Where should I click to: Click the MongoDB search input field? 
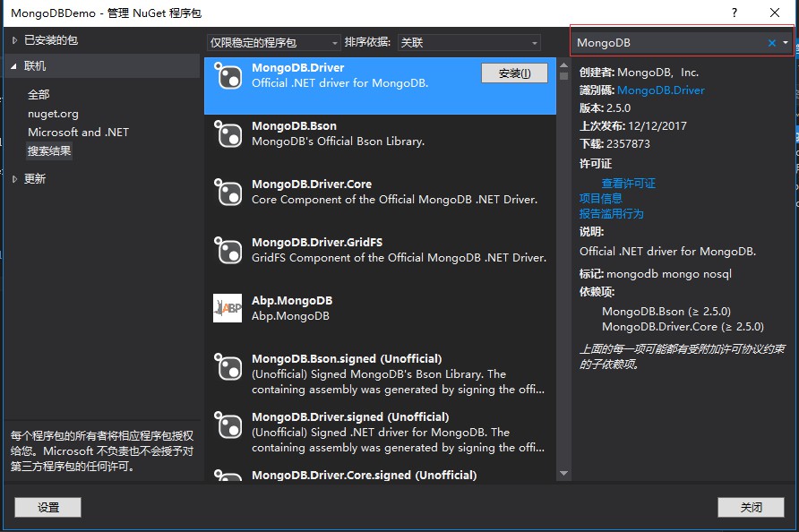pos(668,43)
